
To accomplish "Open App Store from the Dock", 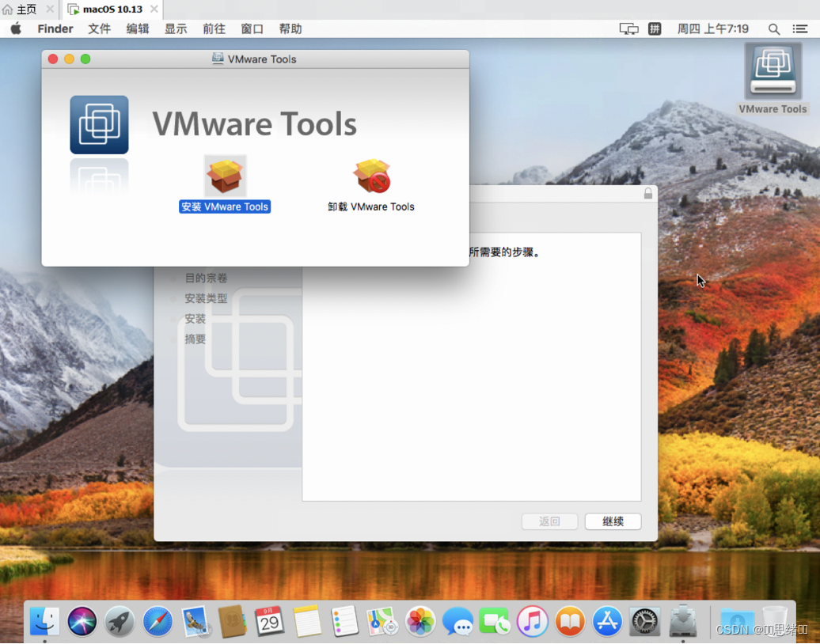I will [607, 621].
